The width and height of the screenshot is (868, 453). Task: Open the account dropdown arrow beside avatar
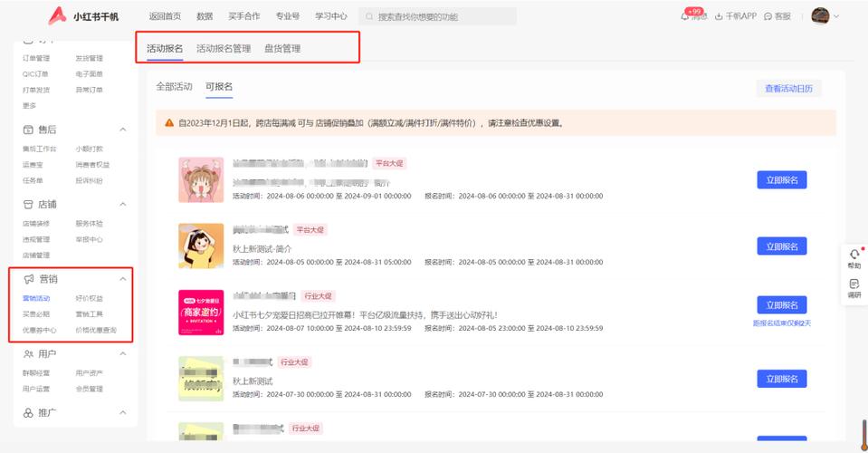tap(836, 16)
